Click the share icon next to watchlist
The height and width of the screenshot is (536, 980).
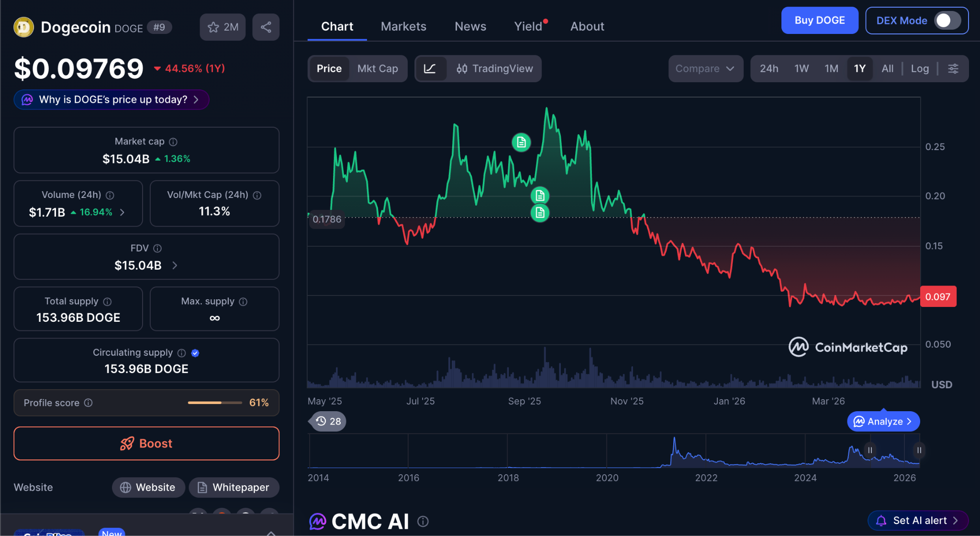tap(266, 27)
